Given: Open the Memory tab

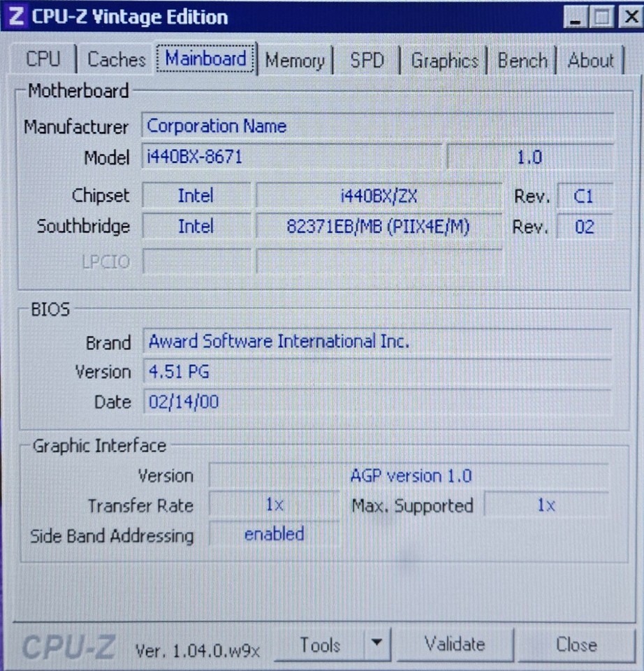Looking at the screenshot, I should click(295, 61).
